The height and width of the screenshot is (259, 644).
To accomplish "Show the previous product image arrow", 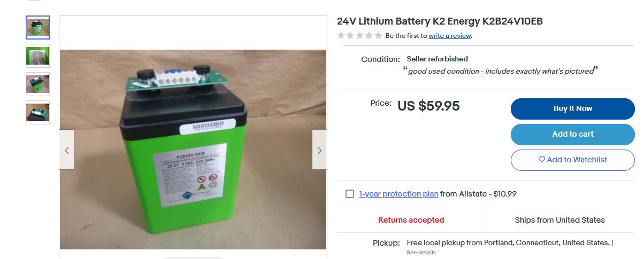I will point(67,150).
